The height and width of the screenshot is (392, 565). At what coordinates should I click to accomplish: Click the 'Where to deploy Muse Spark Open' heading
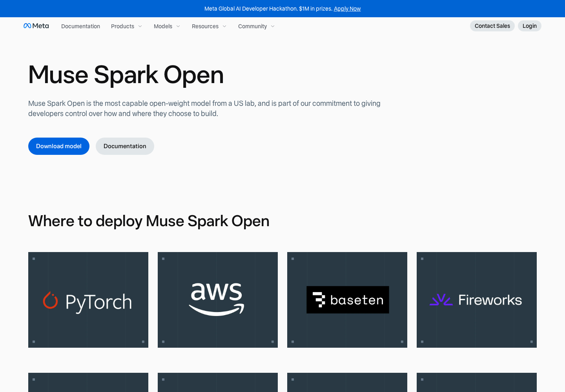[x=149, y=221]
